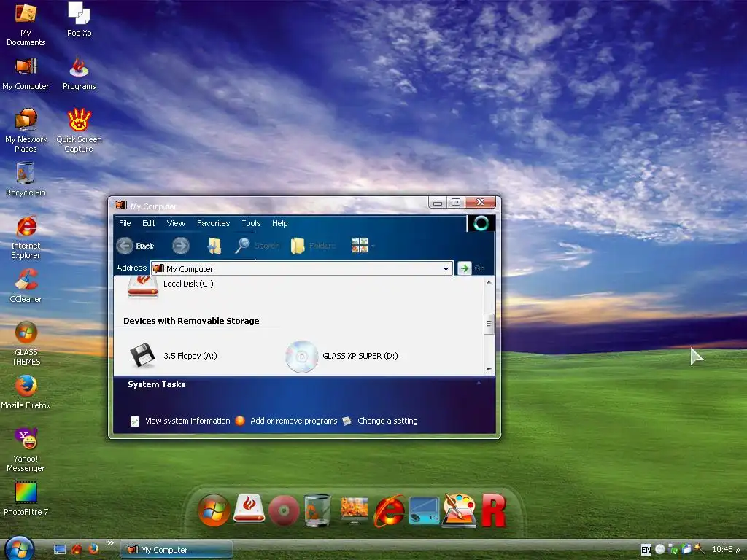This screenshot has width=747, height=560.
Task: Select the GLASS THEMES desktop icon
Action: [26, 344]
